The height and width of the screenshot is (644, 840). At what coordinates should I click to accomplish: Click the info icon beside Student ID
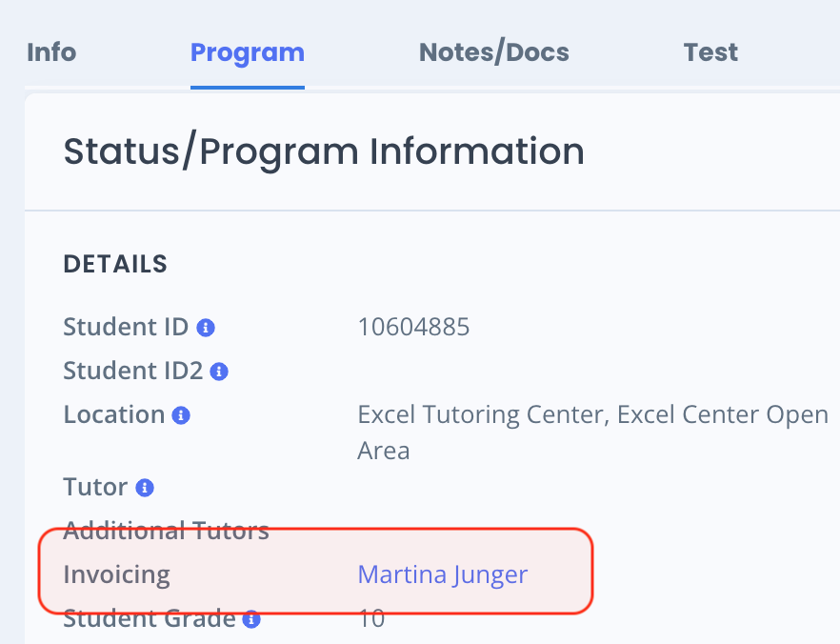pos(206,328)
